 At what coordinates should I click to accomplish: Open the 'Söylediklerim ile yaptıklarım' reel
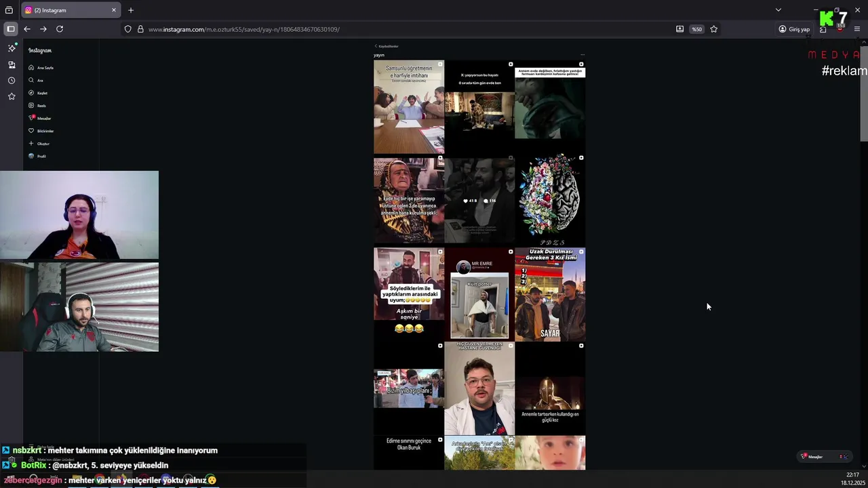pyautogui.click(x=409, y=294)
